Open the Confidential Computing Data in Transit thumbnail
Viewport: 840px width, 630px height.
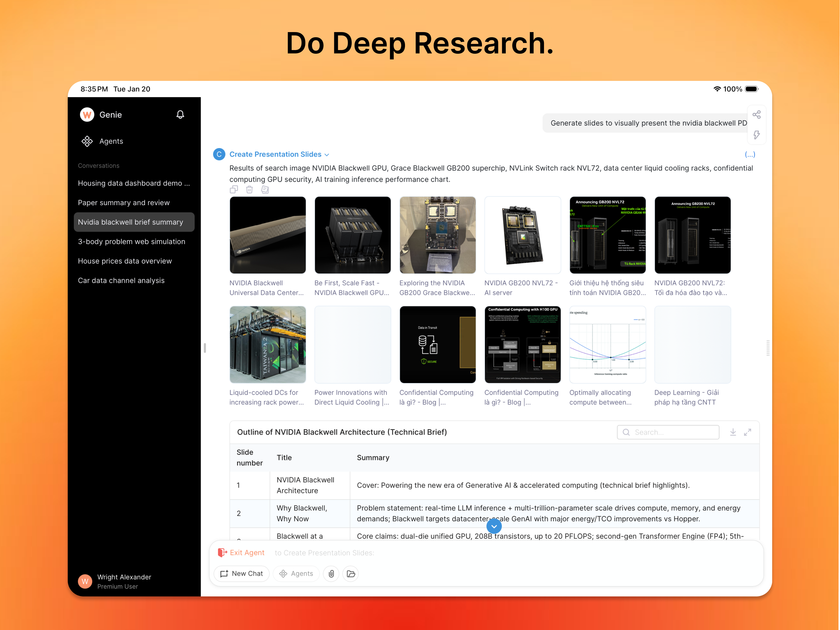(437, 344)
